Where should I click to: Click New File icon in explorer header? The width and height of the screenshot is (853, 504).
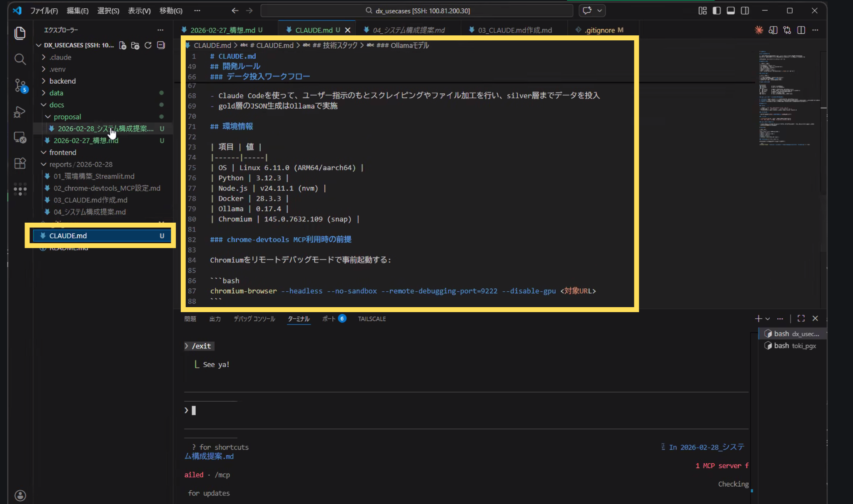(122, 45)
